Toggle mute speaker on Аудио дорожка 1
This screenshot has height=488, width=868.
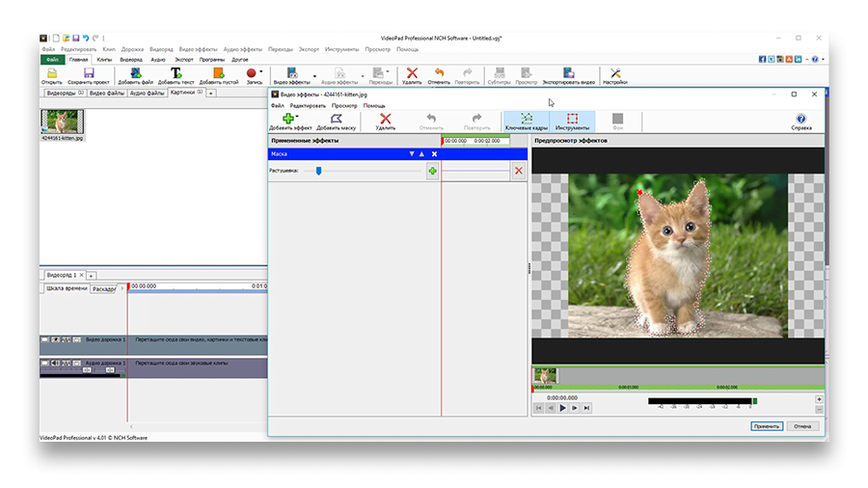pyautogui.click(x=55, y=363)
